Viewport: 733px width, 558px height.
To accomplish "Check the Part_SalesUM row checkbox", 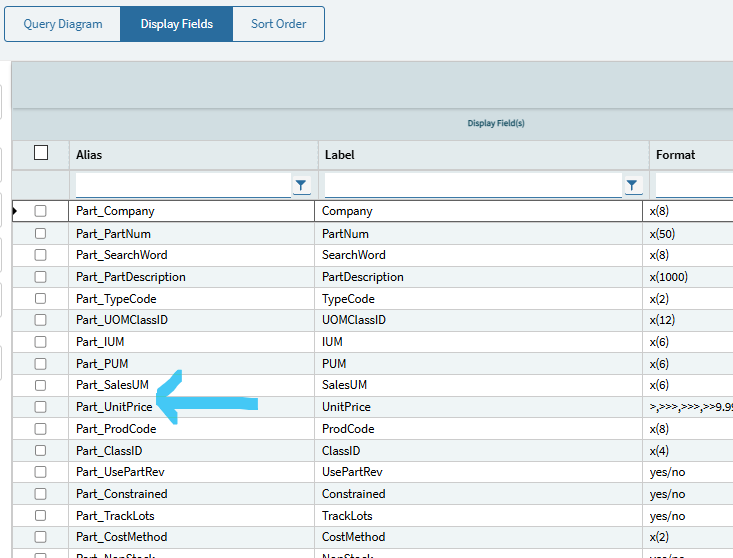I will (41, 385).
